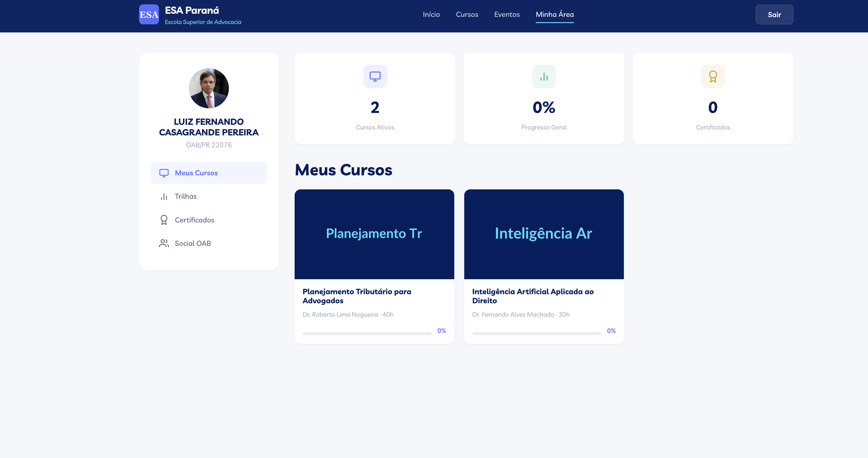Open the Inteligência Artificial Aplicada ao Direito title

[x=533, y=296]
